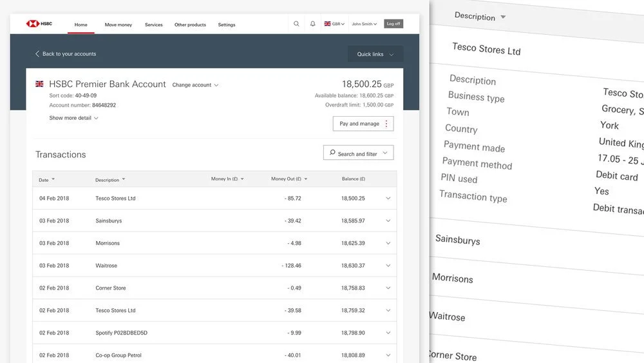
Task: Click Morrisons row in zoomed panel
Action: tap(453, 278)
